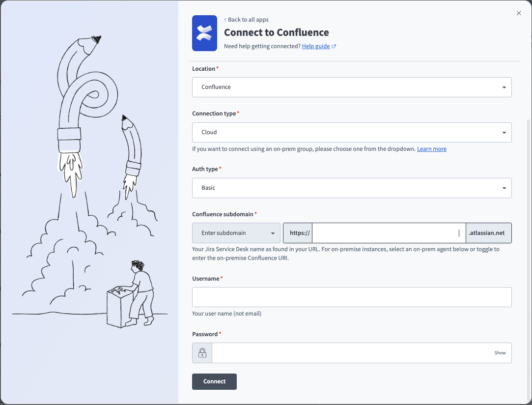Expand the Connection type dropdown
Image resolution: width=532 pixels, height=405 pixels.
coord(352,132)
